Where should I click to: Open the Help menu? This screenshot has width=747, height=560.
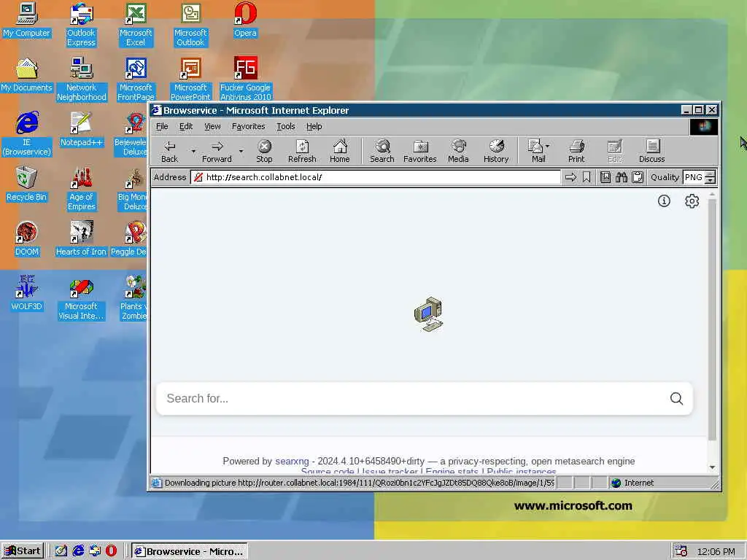pyautogui.click(x=314, y=127)
